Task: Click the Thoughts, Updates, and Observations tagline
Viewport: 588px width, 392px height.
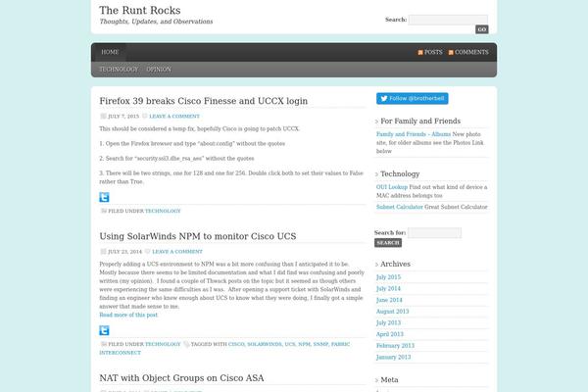Action: (156, 22)
